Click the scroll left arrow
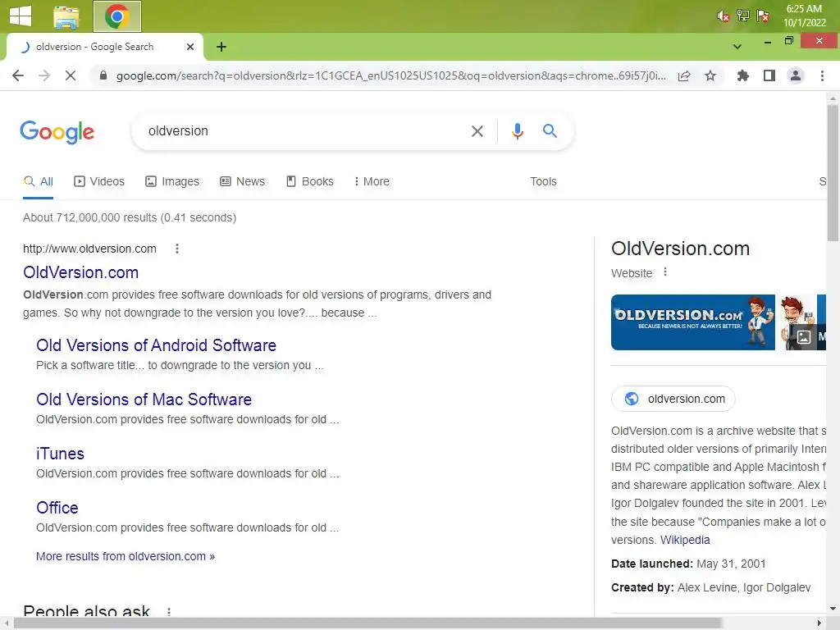This screenshot has height=630, width=840. [6, 623]
